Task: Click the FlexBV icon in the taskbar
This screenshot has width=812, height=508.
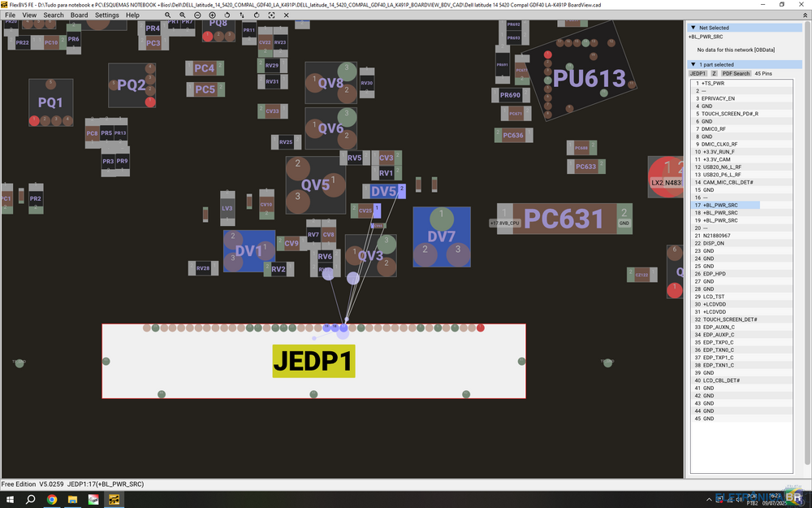Action: (114, 500)
